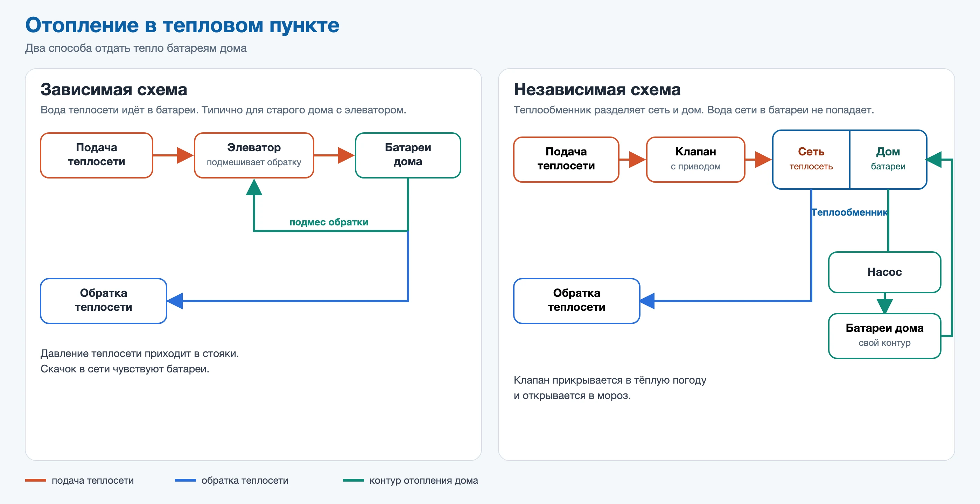Click blue arrowhead at 'Обратка теплосети' in Зависимая схема
The width and height of the screenshot is (980, 504).
tap(175, 301)
